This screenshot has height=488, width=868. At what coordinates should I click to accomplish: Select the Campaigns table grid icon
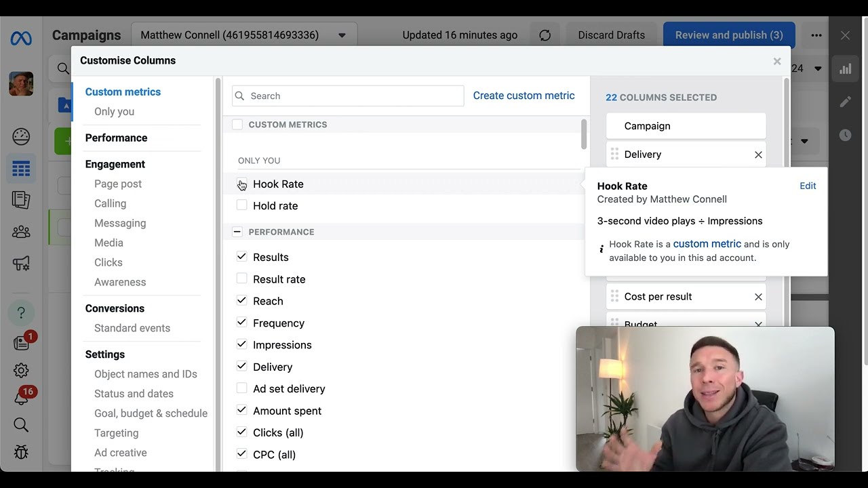point(21,169)
